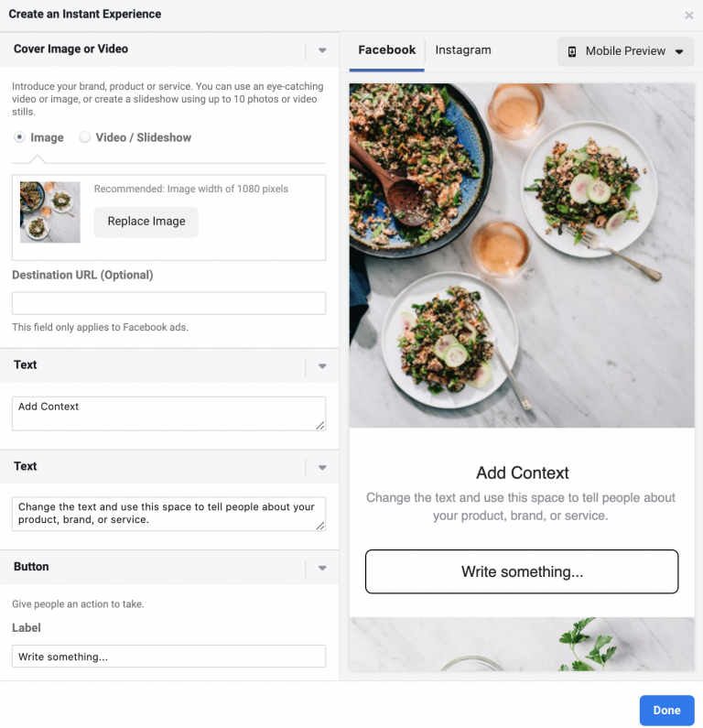Collapse the Button section arrow
Viewport: 703px width, 728px height.
321,568
